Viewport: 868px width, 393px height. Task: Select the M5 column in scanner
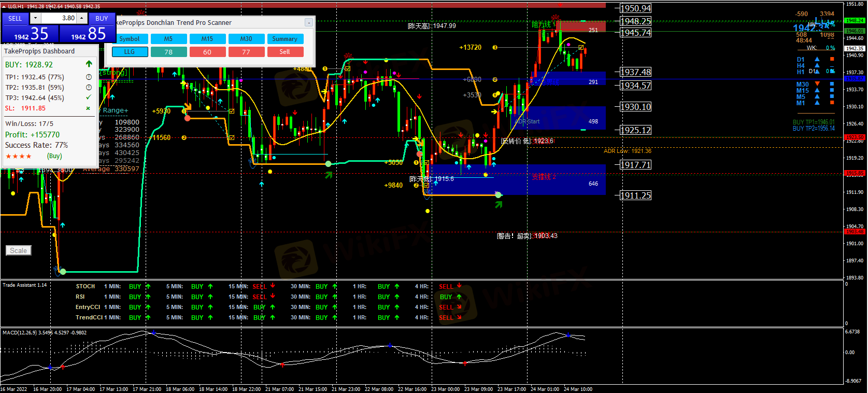[168, 39]
